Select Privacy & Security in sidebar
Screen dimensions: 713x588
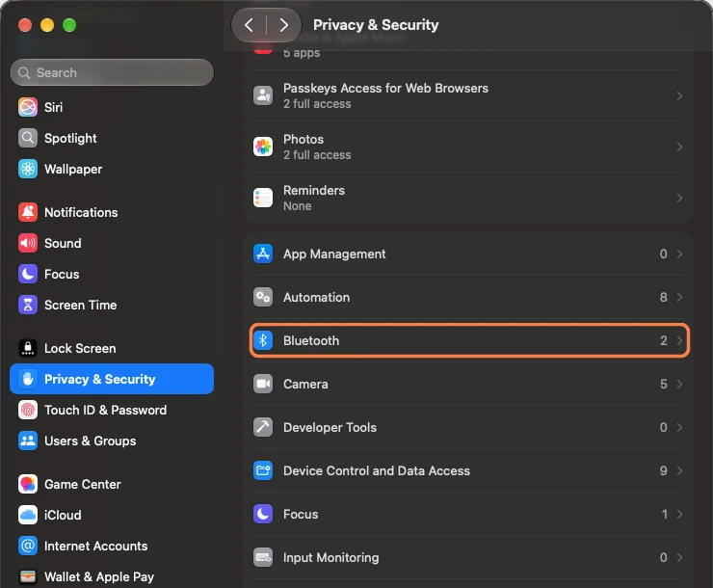coord(112,379)
